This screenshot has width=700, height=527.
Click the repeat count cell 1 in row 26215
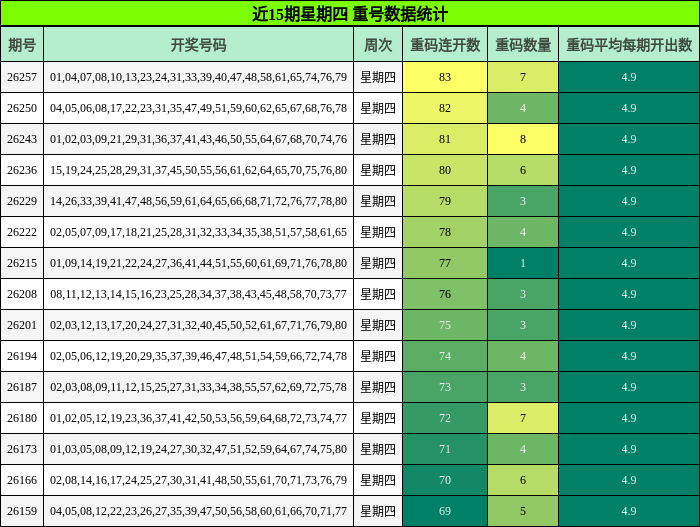523,263
